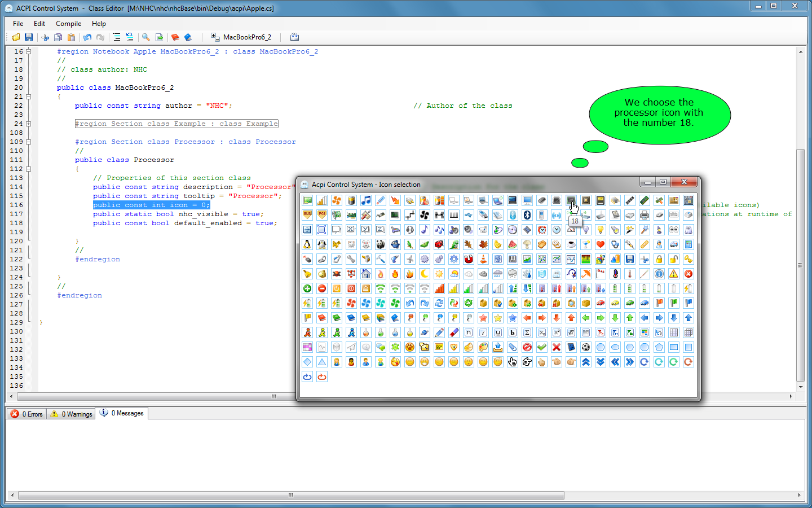Show the 0 Errors tab

(x=27, y=414)
